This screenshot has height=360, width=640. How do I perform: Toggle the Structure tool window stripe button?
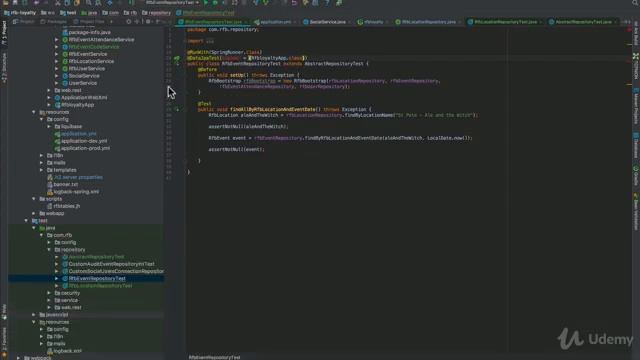click(4, 68)
